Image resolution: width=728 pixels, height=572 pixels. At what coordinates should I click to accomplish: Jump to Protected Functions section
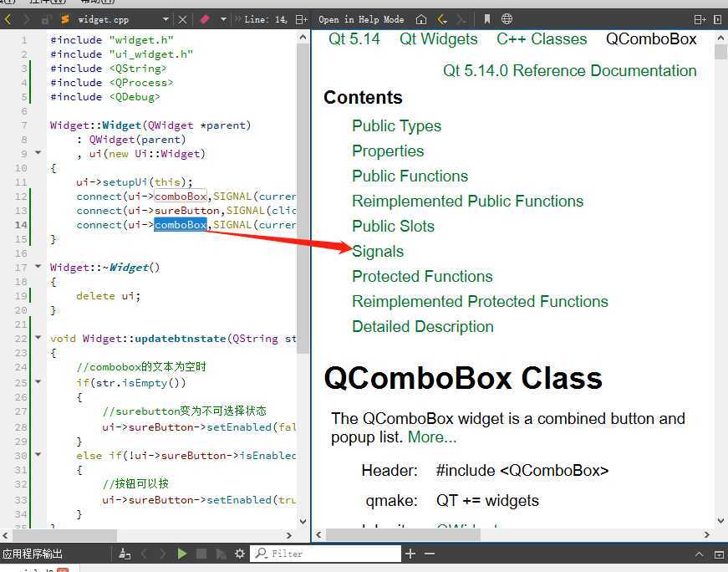(422, 277)
